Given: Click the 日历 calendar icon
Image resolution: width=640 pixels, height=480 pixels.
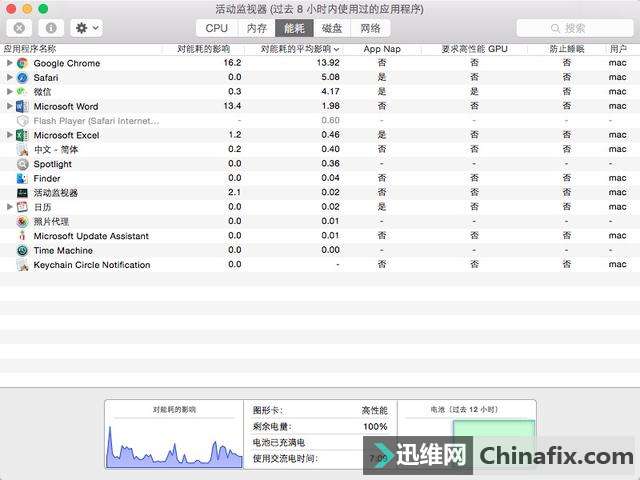Looking at the screenshot, I should (x=22, y=207).
